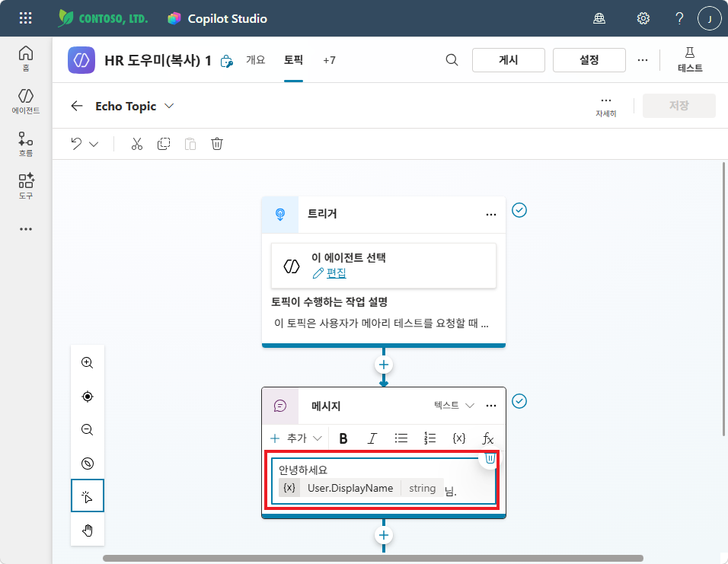Click the horizontal canvas scrollbar
Screen dimensions: 728x564
pos(373,558)
